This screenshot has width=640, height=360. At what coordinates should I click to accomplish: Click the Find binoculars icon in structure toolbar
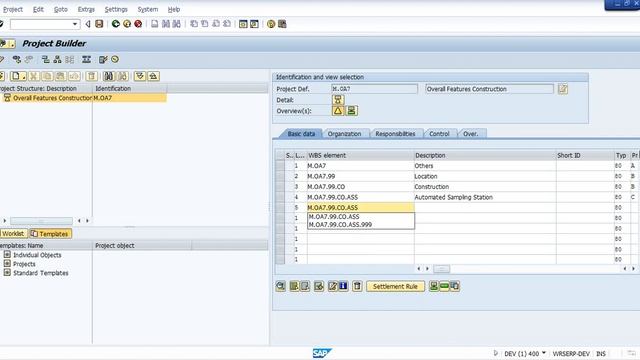108,76
